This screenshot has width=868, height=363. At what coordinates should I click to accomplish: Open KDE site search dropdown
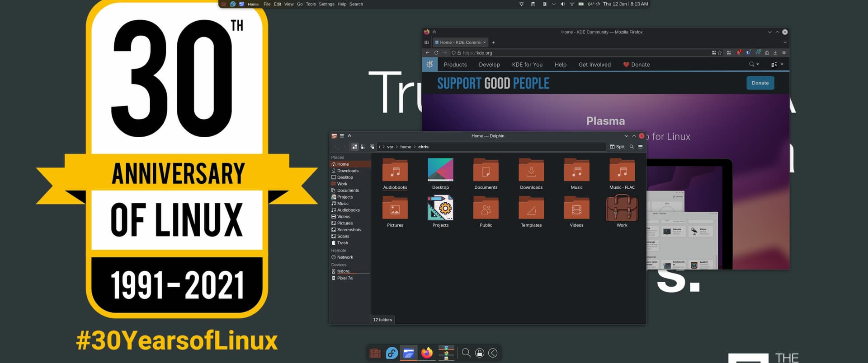[x=754, y=65]
